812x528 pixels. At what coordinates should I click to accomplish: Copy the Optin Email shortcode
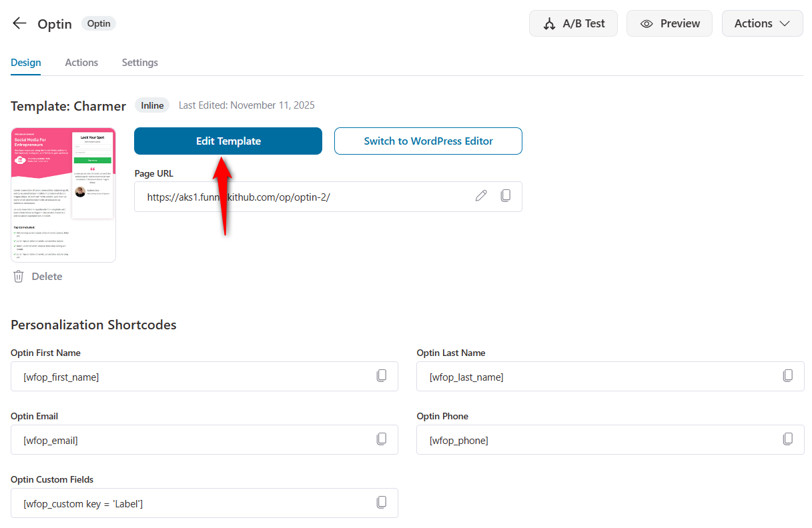[382, 439]
